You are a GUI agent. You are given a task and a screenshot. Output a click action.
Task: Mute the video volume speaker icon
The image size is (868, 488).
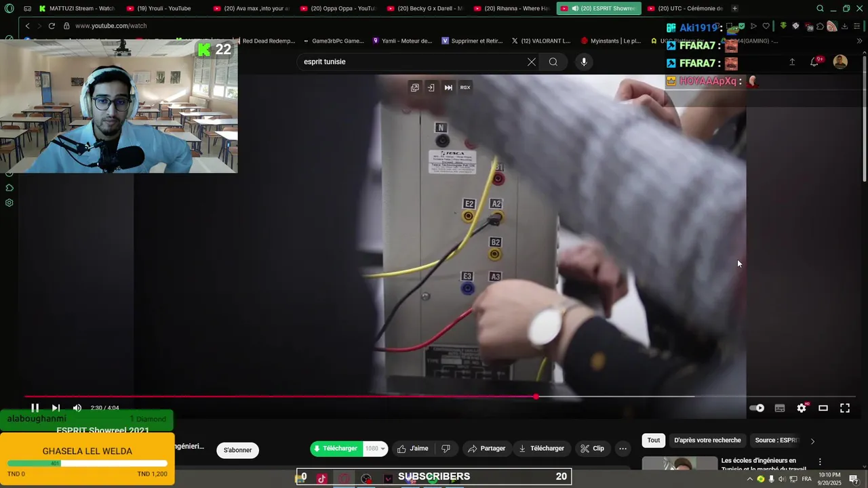click(77, 408)
